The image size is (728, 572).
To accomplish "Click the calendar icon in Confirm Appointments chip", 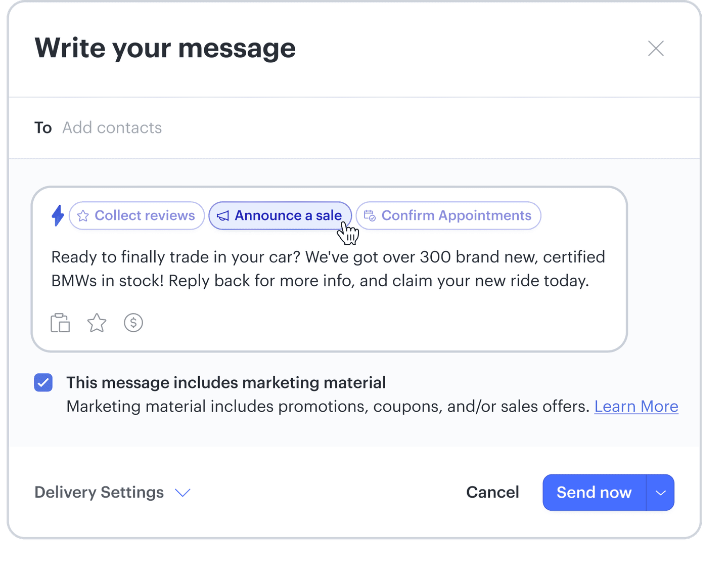I will pyautogui.click(x=370, y=215).
